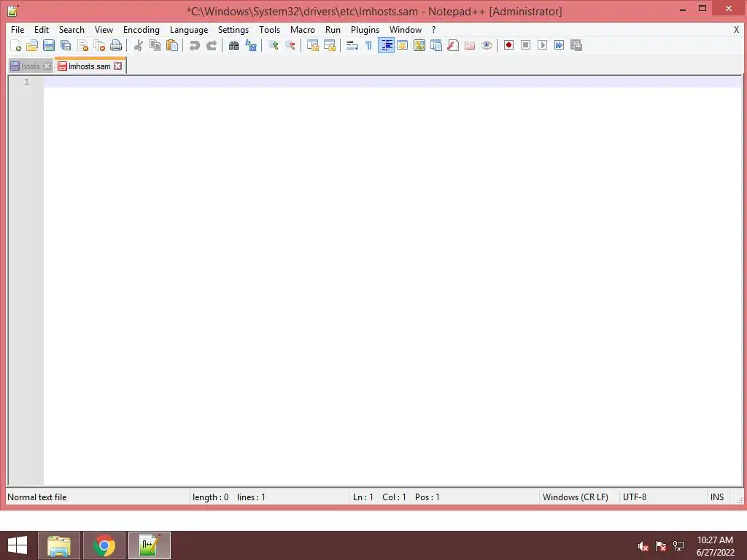Open the Windows Start button
The width and height of the screenshot is (747, 560).
coord(18,545)
